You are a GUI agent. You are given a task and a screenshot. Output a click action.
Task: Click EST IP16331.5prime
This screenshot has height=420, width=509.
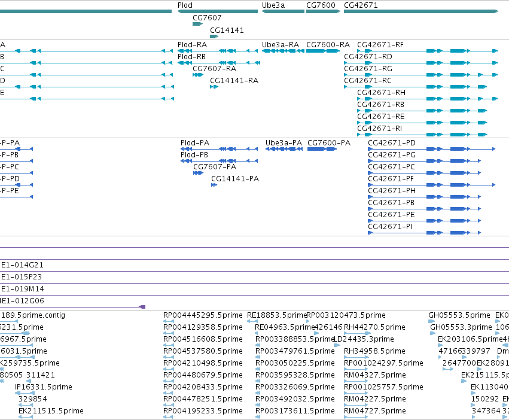[44, 387]
